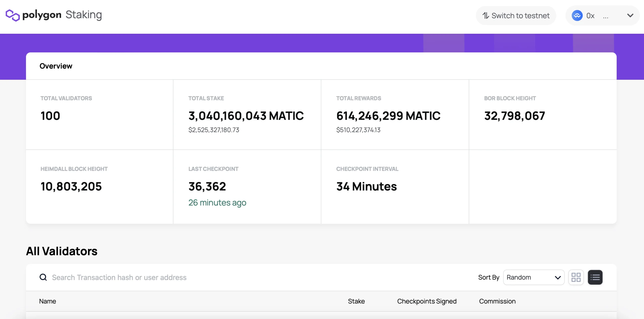The image size is (644, 319).
Task: Click the swap arrows testnet icon
Action: [x=486, y=16]
